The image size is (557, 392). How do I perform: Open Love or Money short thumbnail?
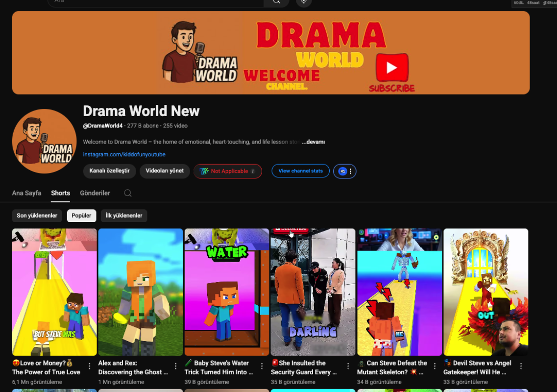[54, 292]
